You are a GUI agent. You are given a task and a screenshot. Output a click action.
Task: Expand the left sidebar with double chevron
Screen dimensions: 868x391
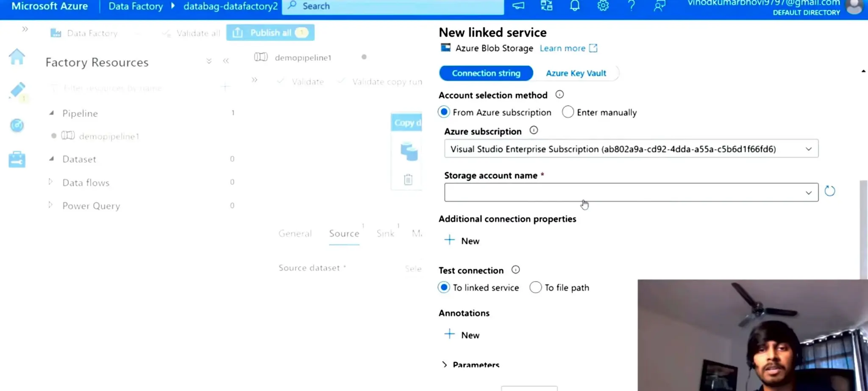coord(25,29)
